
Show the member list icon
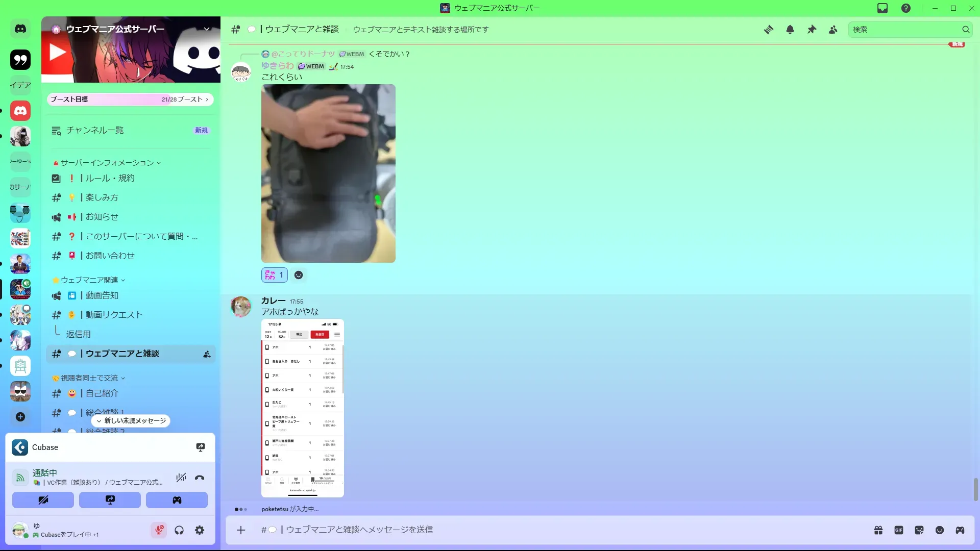(833, 30)
